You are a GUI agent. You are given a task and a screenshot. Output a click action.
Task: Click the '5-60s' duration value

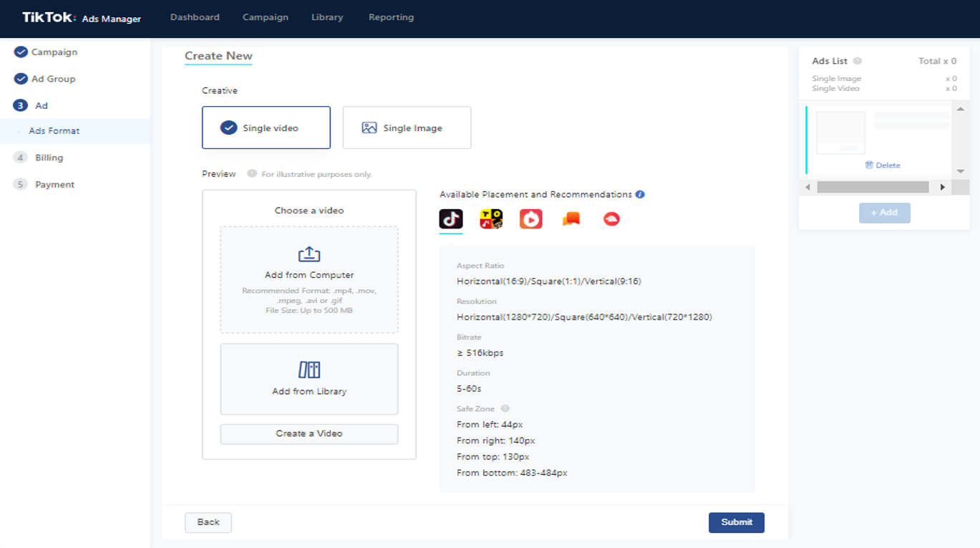[x=469, y=388]
